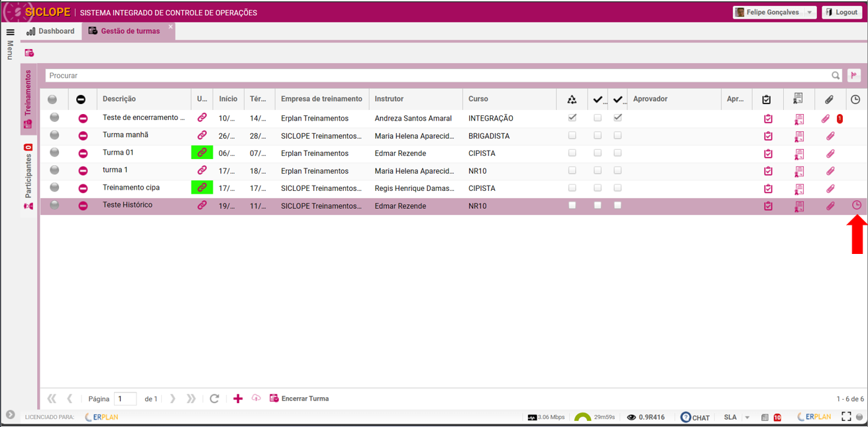The image size is (868, 427).
Task: Toggle the middle checkbox in turma 1 row
Action: (598, 170)
